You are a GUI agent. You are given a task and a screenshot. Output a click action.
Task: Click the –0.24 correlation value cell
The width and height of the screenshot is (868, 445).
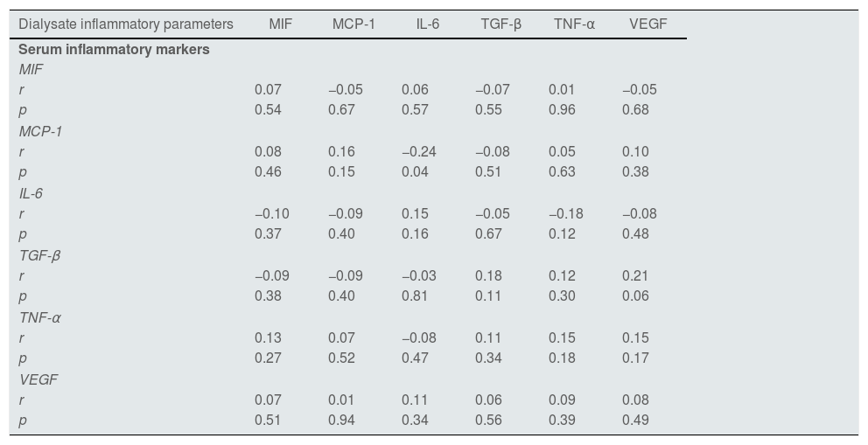tap(418, 152)
